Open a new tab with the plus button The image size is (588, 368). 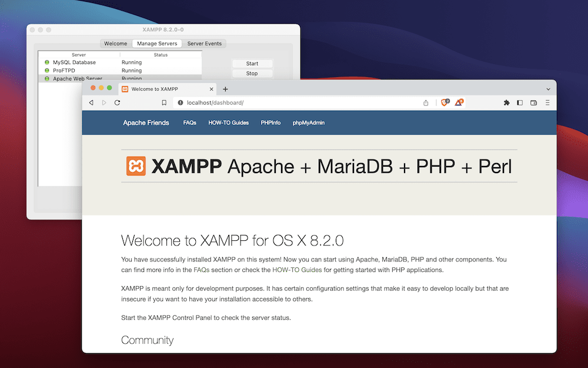pos(225,89)
